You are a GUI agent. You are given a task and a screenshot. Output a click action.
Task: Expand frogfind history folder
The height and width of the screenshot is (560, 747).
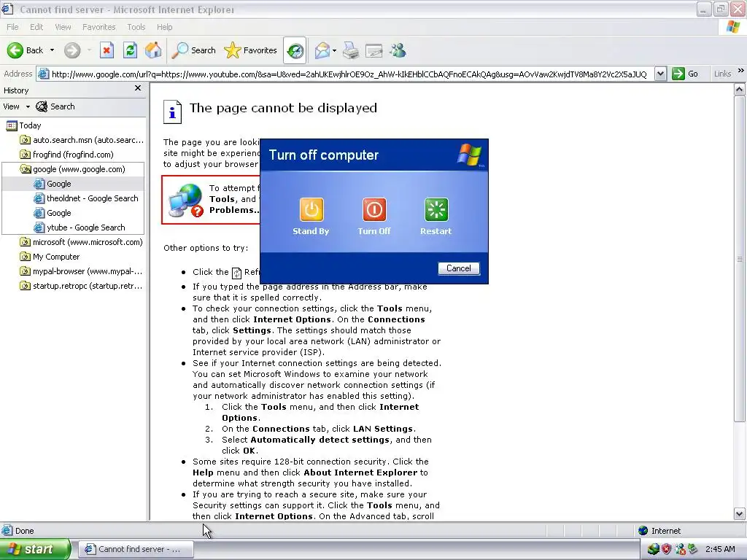66,155
